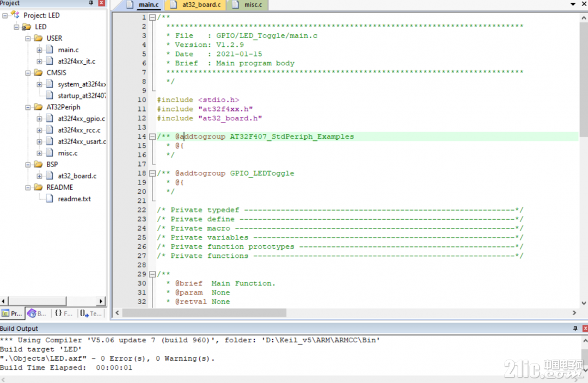
Task: Click project tree scroll left arrow
Action: [x=3, y=301]
